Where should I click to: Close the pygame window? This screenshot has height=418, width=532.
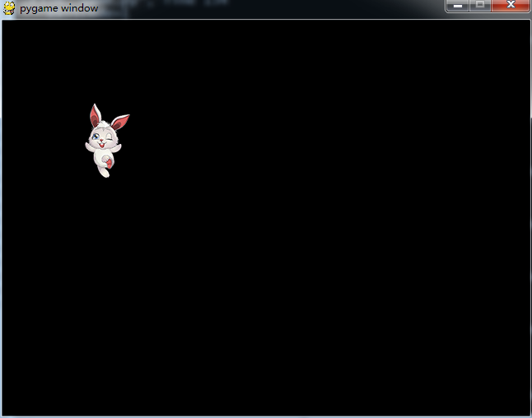tap(511, 6)
